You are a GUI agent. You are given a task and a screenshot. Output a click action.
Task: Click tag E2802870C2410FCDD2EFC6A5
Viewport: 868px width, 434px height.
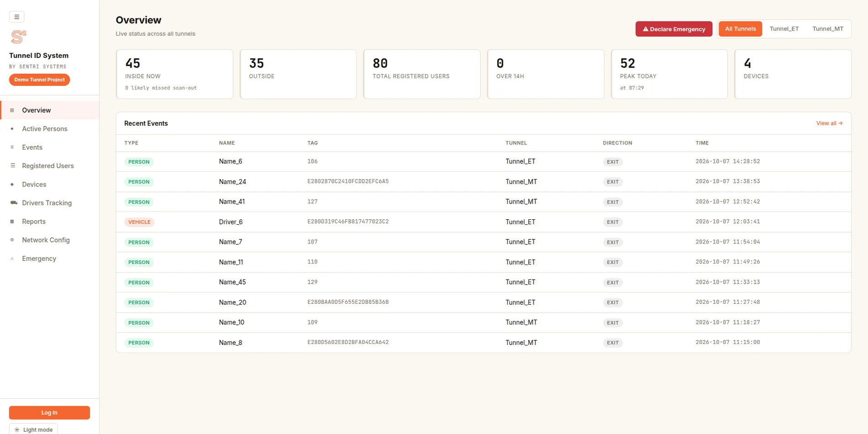click(348, 181)
